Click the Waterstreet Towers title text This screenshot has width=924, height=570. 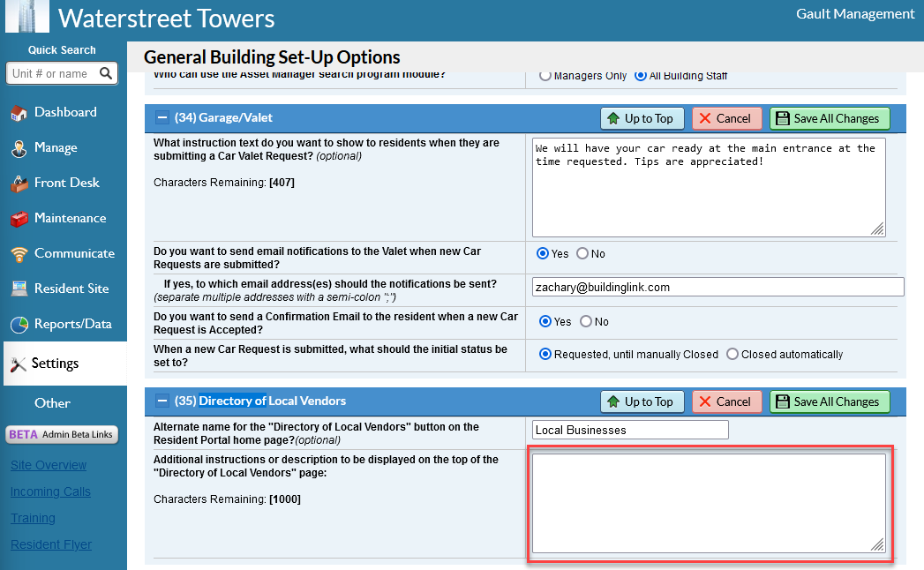166,19
